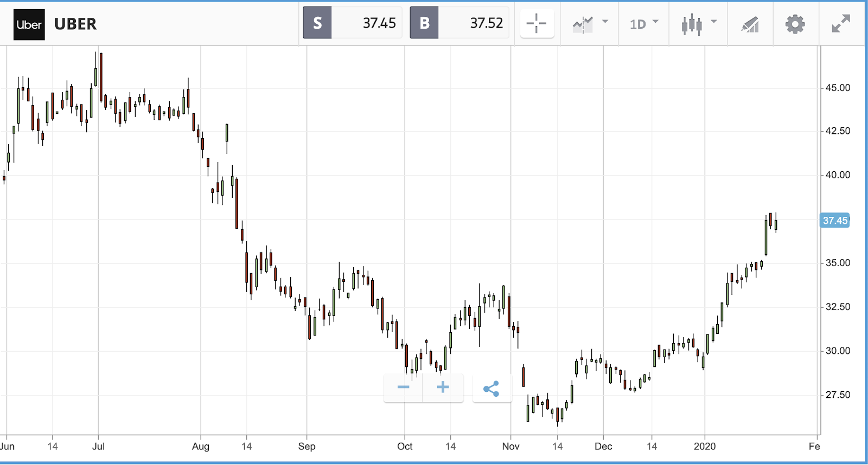The height and width of the screenshot is (465, 868).
Task: Click the Aug date axis label
Action: (201, 447)
